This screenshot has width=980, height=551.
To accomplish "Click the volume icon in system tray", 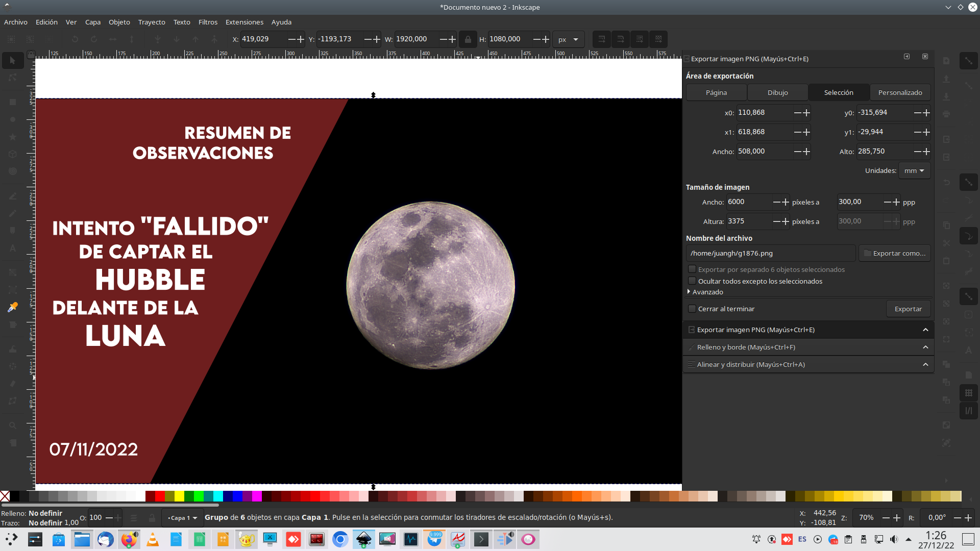I will click(894, 539).
